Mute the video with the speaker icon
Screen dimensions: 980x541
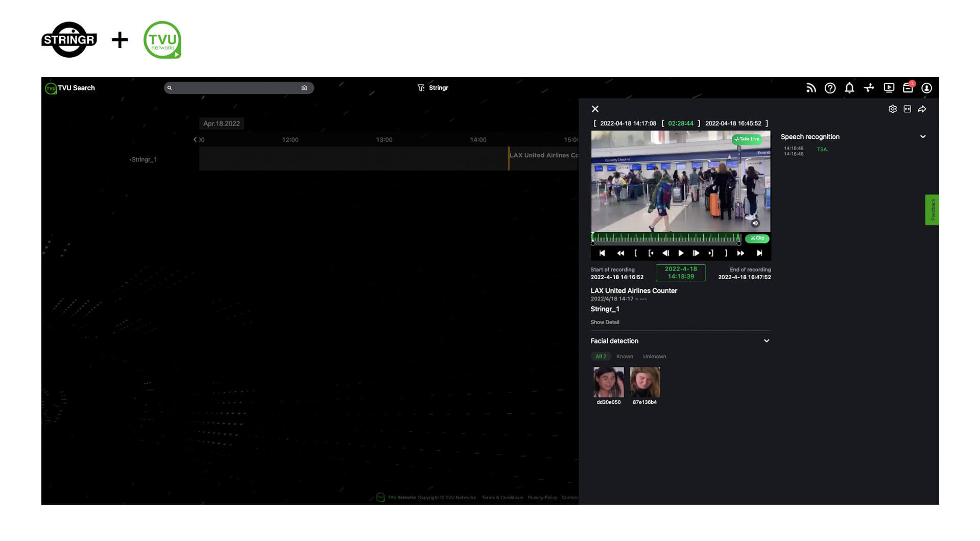[x=755, y=223]
